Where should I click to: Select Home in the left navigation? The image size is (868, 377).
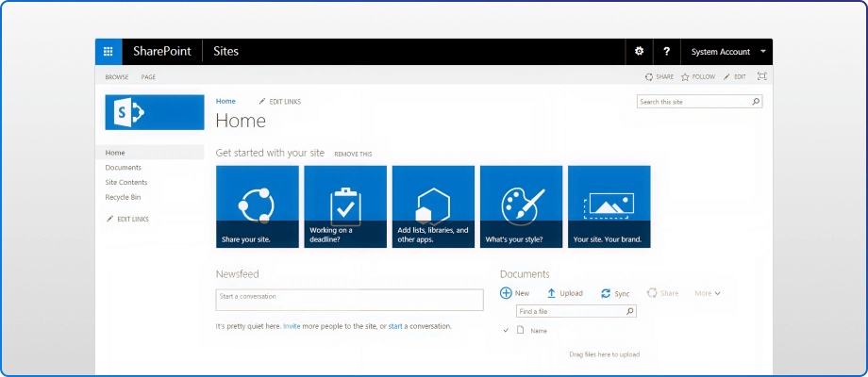[149, 153]
